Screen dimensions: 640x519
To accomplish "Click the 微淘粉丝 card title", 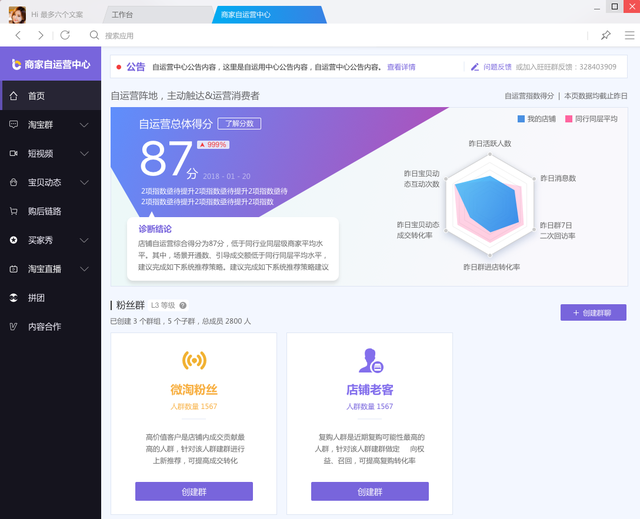I will (194, 390).
